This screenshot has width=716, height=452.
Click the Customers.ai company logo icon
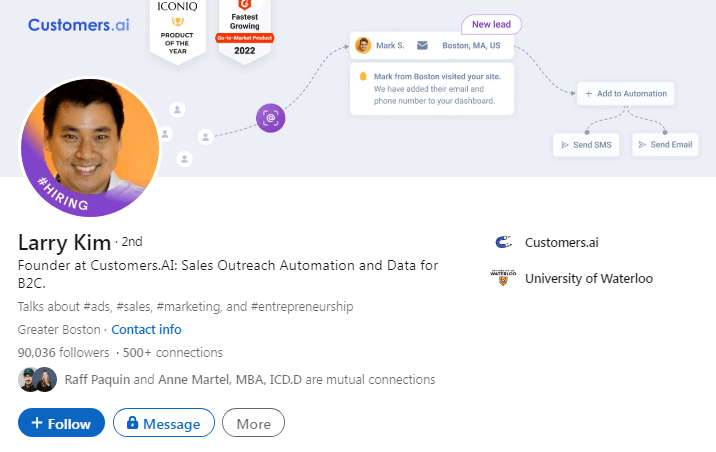[503, 242]
